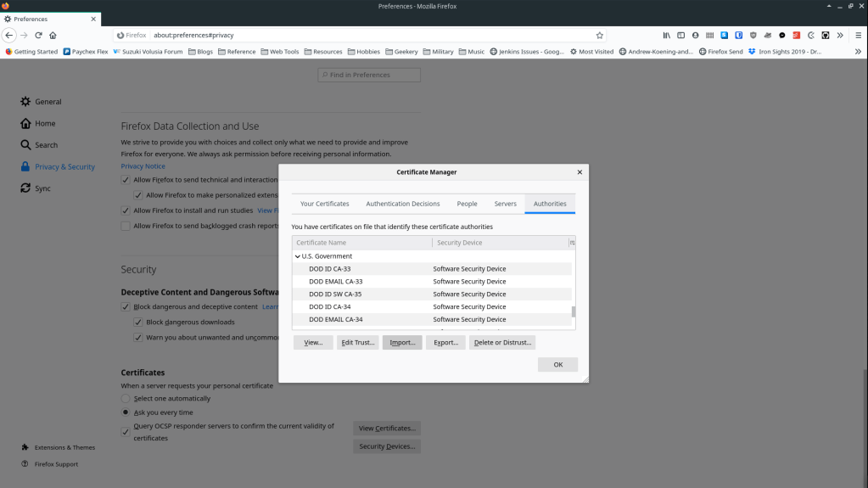The width and height of the screenshot is (868, 488).
Task: Close the Certificate Manager dialog
Action: click(x=580, y=171)
